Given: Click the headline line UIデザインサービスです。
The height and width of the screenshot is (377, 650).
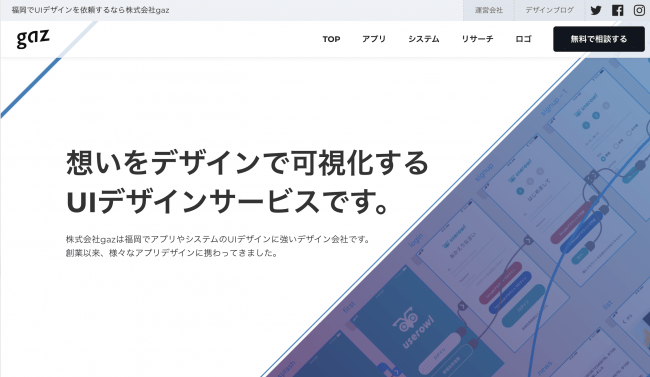Looking at the screenshot, I should click(227, 202).
